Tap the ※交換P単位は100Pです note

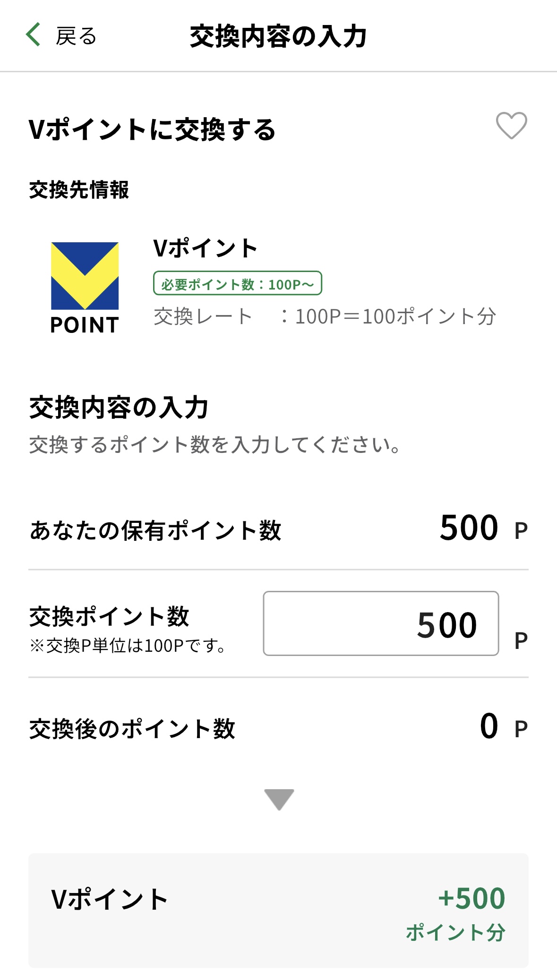click(x=128, y=646)
